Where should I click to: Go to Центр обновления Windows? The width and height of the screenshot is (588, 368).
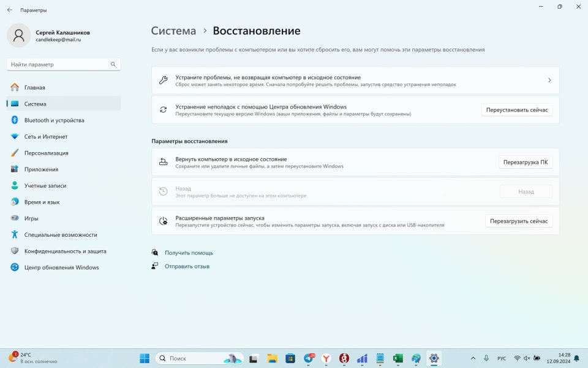click(x=61, y=267)
